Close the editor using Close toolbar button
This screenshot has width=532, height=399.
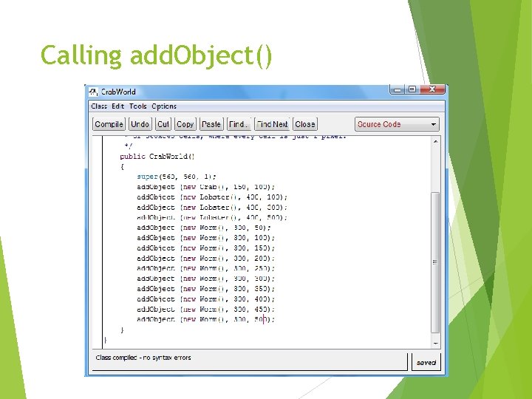[304, 124]
